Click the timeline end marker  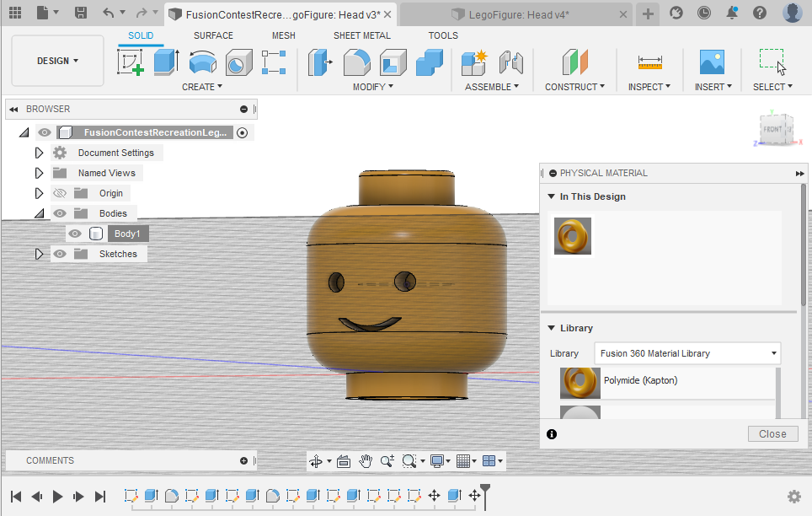(x=485, y=497)
